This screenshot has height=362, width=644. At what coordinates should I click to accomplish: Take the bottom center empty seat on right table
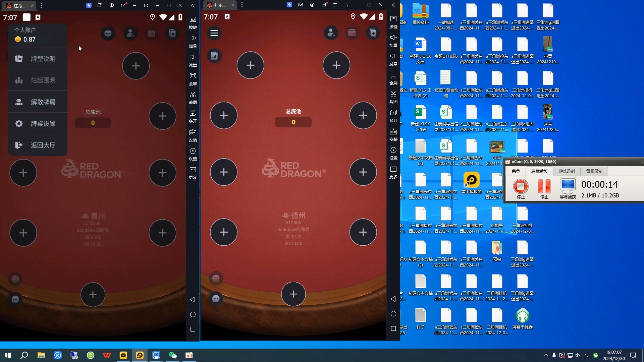point(293,294)
